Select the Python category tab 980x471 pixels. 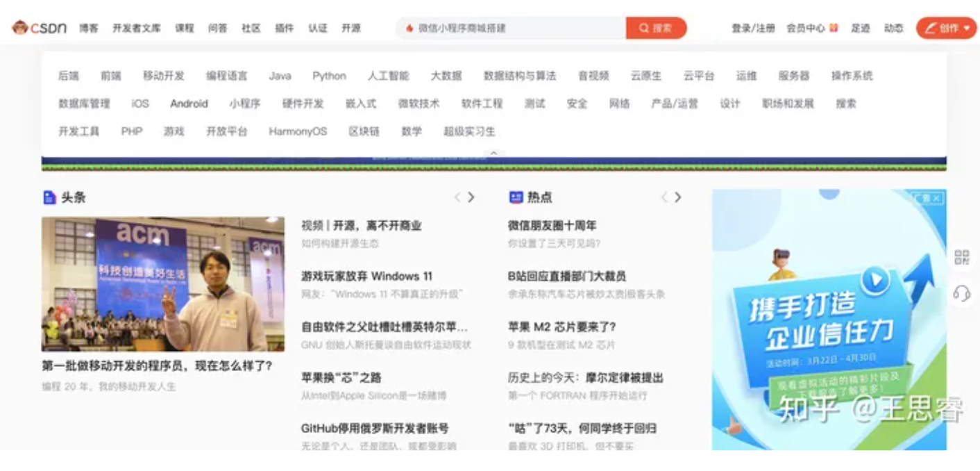click(x=329, y=76)
